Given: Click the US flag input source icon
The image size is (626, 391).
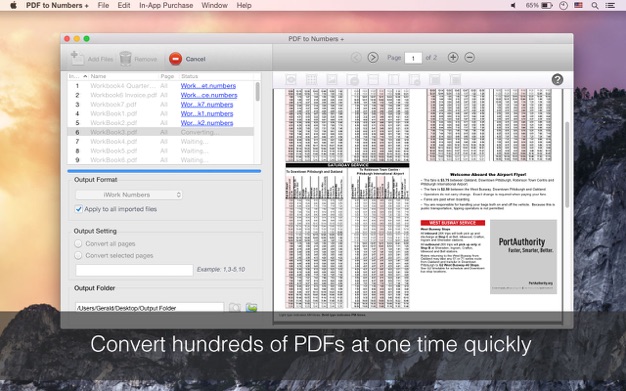Looking at the screenshot, I should coord(578,6).
